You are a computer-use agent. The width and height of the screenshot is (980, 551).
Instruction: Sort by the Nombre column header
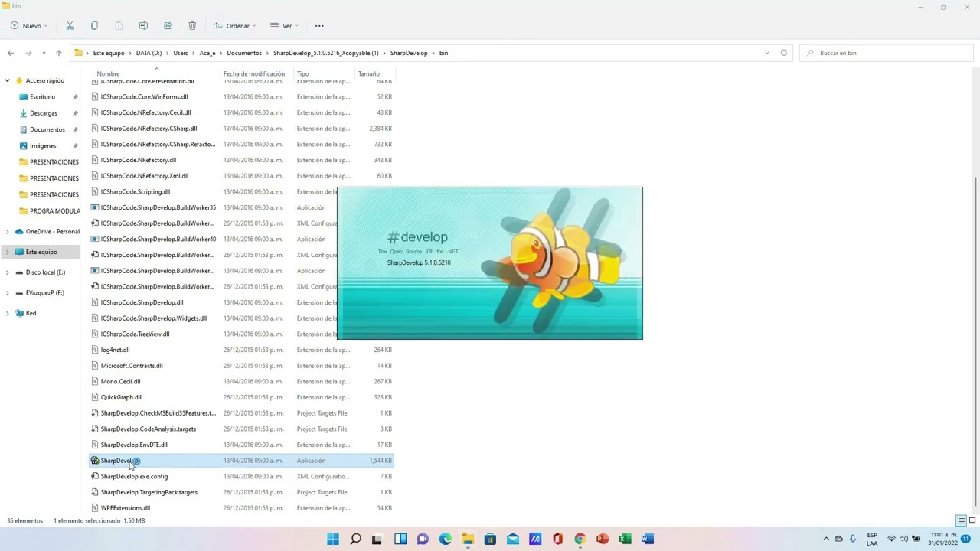[155, 73]
